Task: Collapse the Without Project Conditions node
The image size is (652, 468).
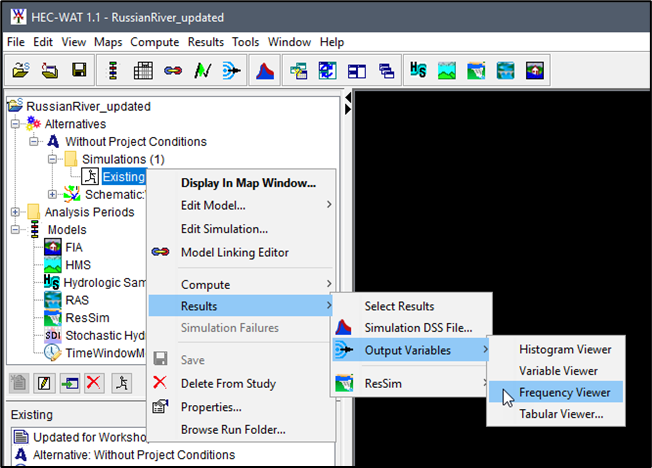Action: coord(34,141)
